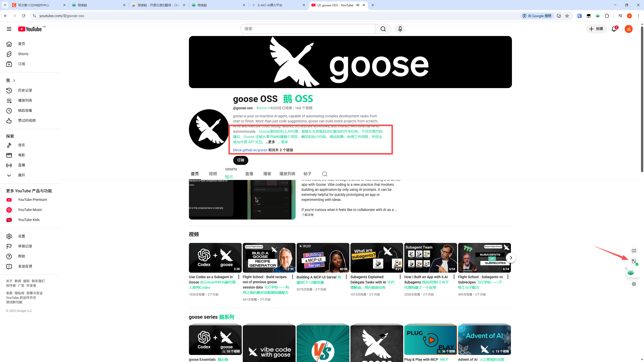Open options menu for Codex Subagent video
Screen dimensions: 644x362
pos(238,277)
